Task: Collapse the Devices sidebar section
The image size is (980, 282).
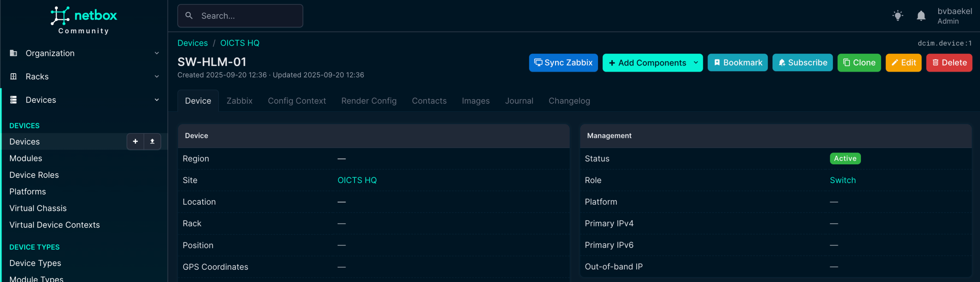Action: coord(84,100)
